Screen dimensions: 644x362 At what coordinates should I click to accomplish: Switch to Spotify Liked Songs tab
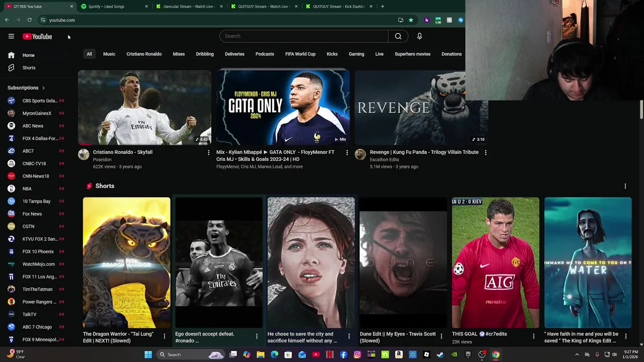[115, 7]
